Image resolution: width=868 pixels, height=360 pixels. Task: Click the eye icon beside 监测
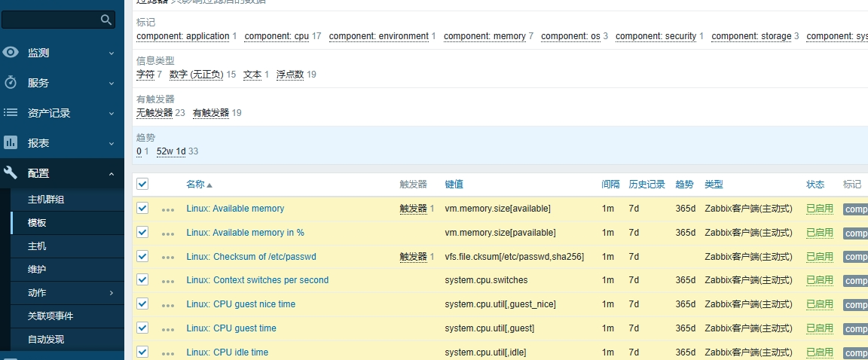click(11, 53)
